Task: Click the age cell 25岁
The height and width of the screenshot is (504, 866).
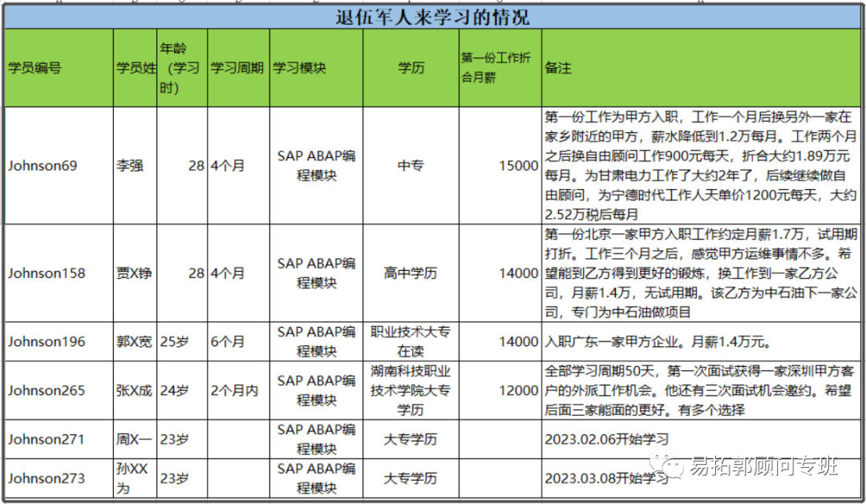Action: (x=182, y=341)
